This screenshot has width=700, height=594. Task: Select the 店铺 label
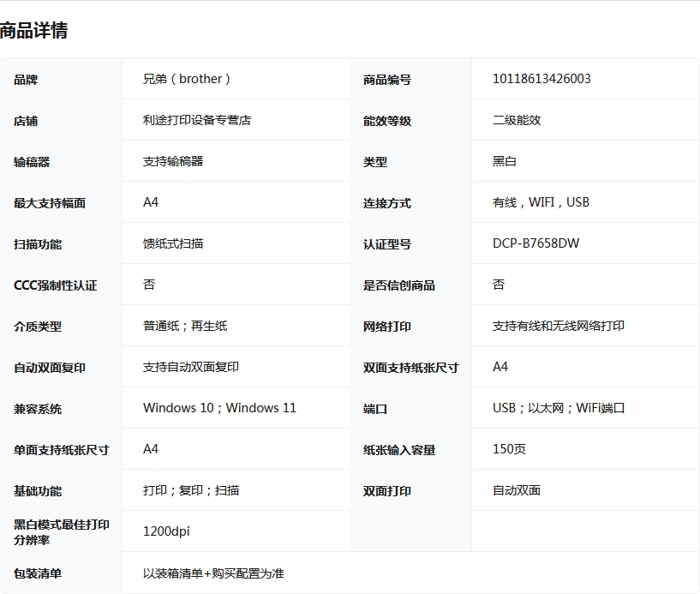pyautogui.click(x=26, y=121)
